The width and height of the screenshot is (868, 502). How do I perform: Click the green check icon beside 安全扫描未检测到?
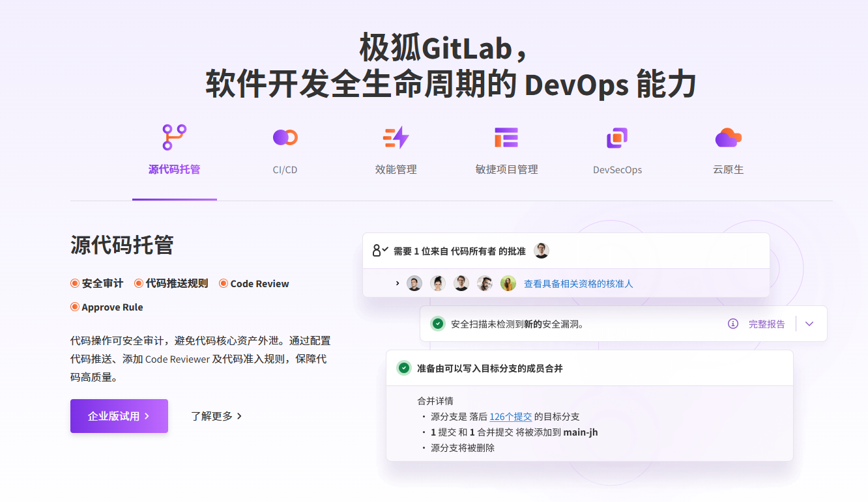(438, 324)
